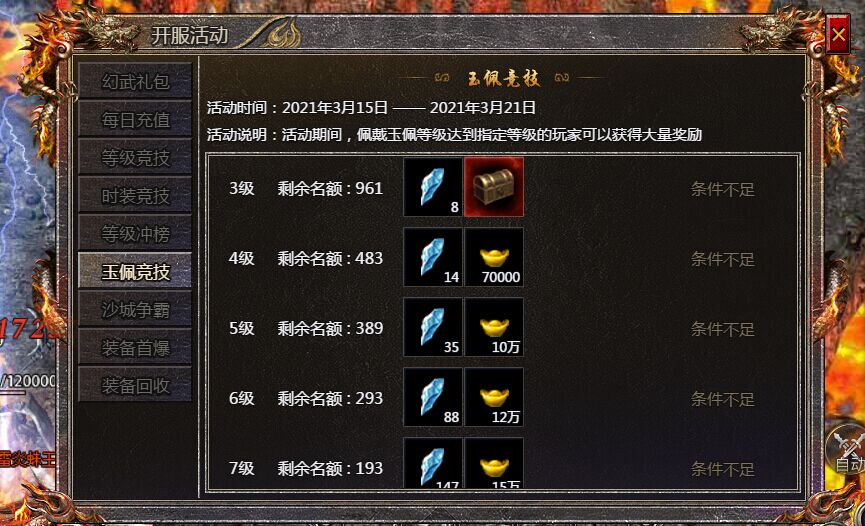Click the crystal reward with quantity 14
The image size is (865, 526).
[433, 257]
